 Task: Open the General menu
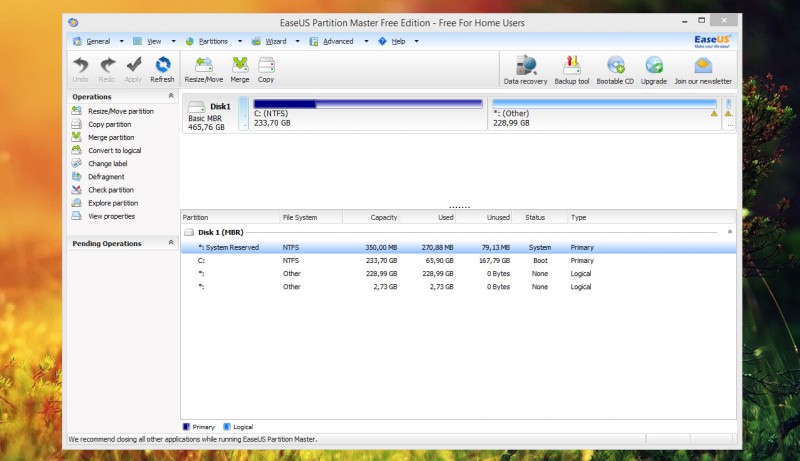[98, 41]
